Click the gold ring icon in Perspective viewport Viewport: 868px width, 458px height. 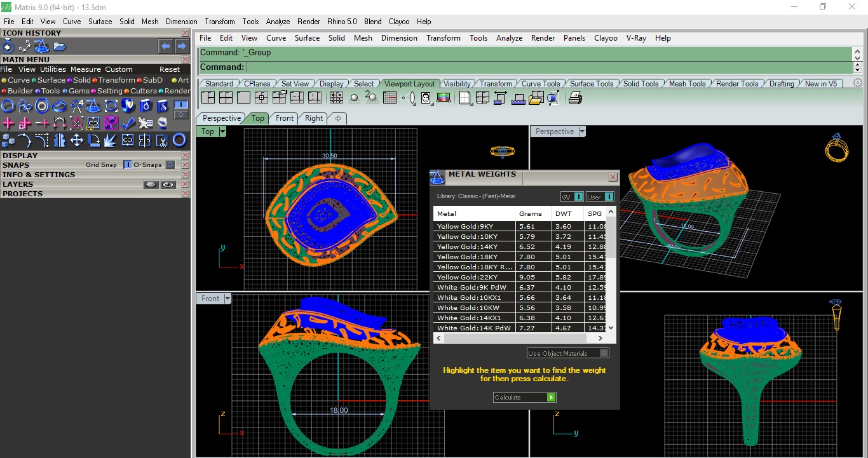tap(836, 149)
